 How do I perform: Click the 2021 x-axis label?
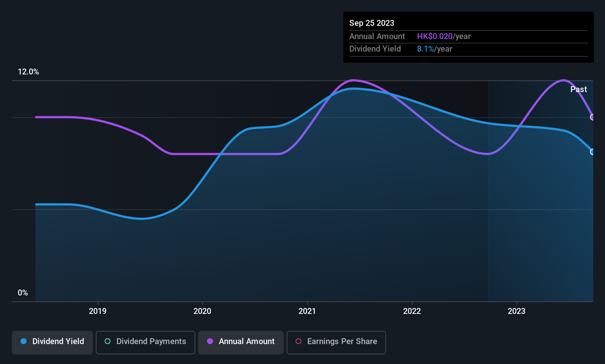click(x=307, y=311)
